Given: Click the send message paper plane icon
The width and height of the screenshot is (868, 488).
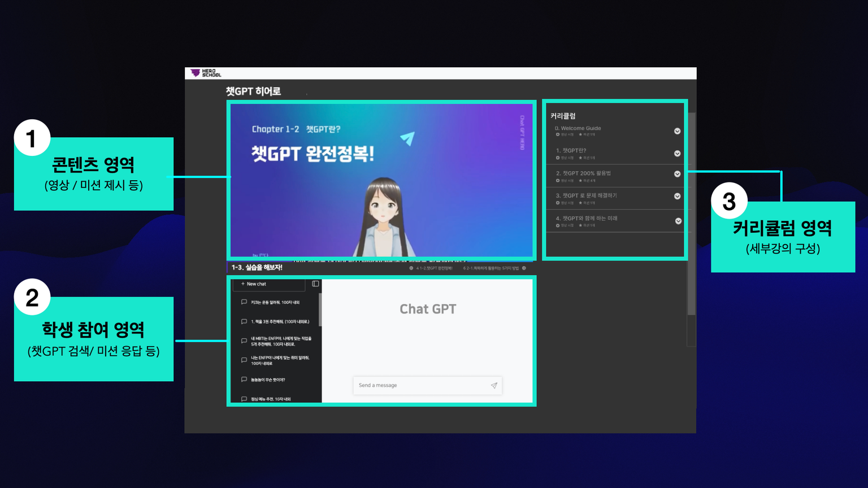Looking at the screenshot, I should point(494,386).
